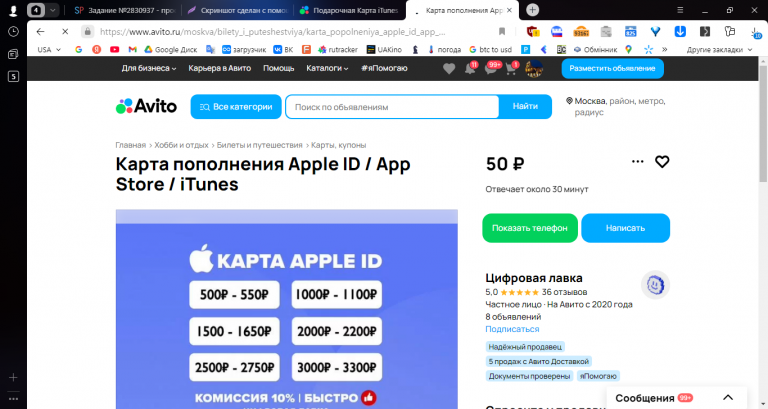Viewport: 768px width, 409px height.
Task: Open the seller avatar of Цифровая лавка
Action: (x=655, y=285)
